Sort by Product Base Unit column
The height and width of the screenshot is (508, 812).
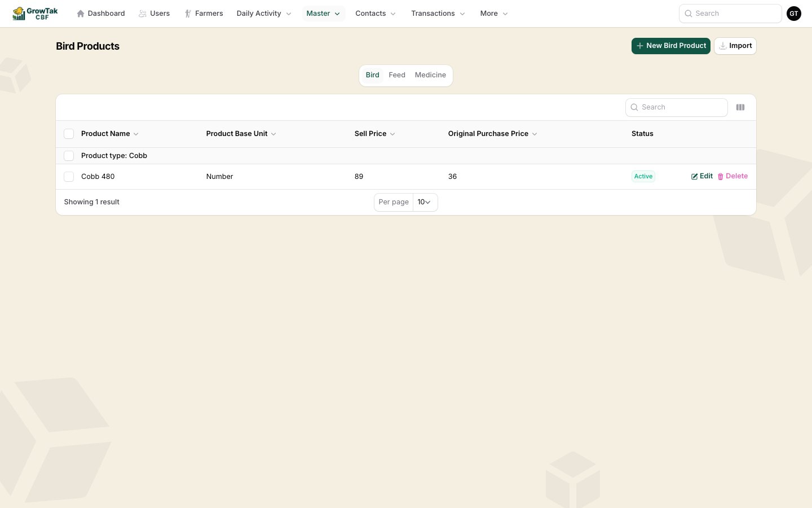(x=241, y=134)
